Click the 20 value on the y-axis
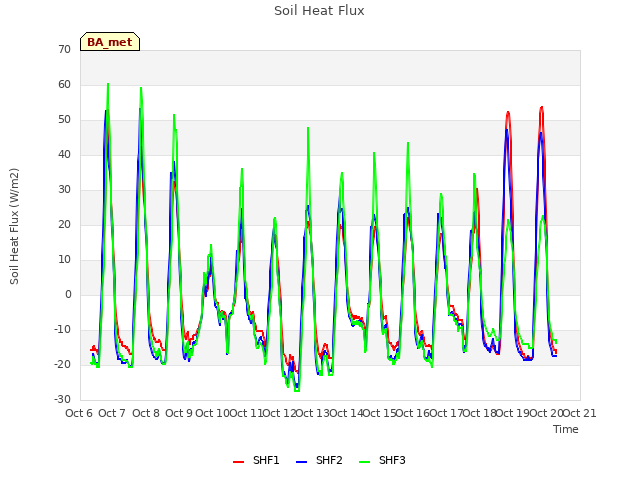The height and width of the screenshot is (480, 640). (x=64, y=224)
